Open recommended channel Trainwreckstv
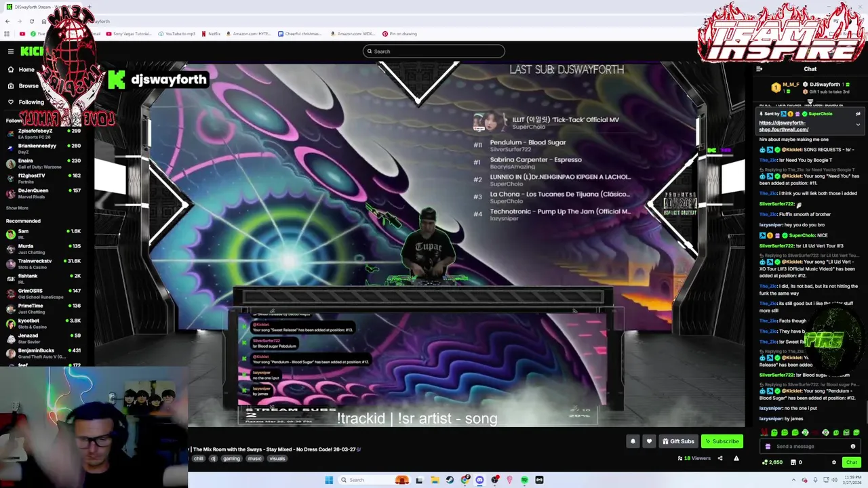Screen dimensions: 868x488 point(43,264)
